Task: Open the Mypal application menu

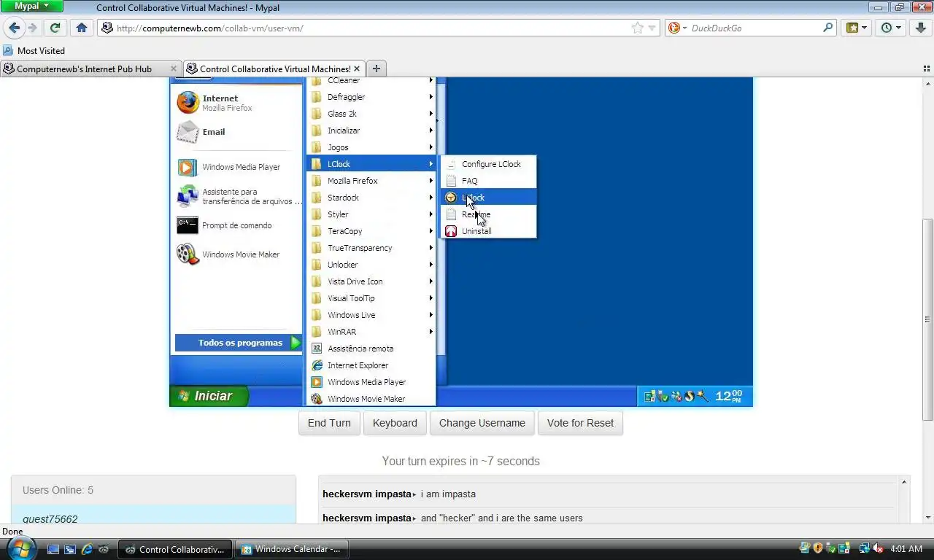Action: point(31,6)
